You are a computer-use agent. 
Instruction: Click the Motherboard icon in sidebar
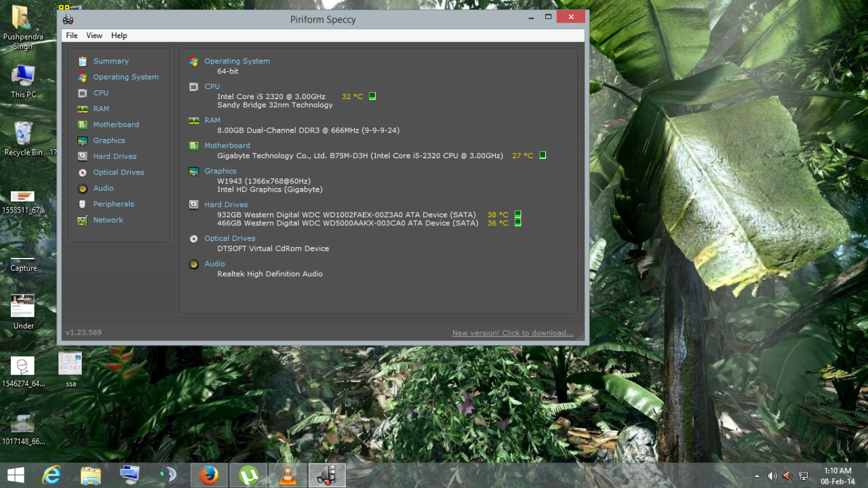click(x=82, y=124)
